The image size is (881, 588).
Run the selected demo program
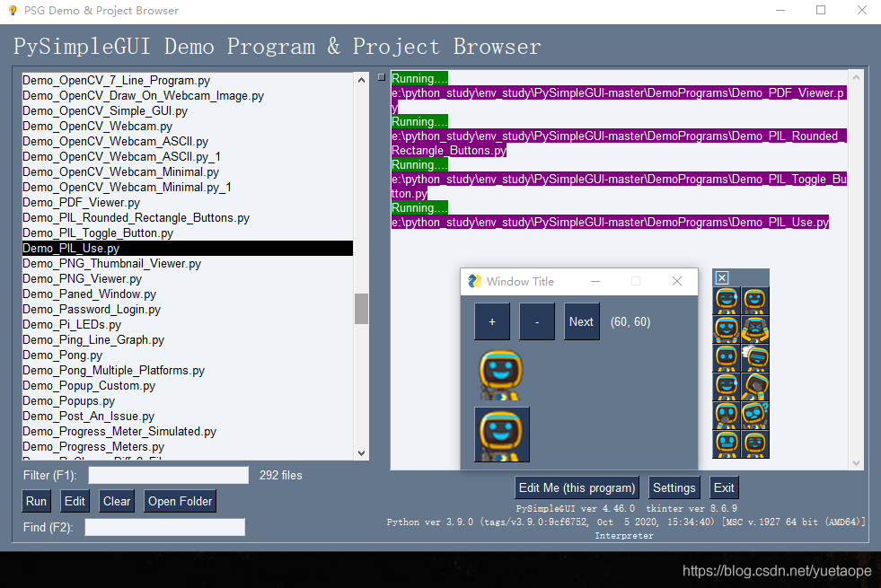[x=36, y=501]
